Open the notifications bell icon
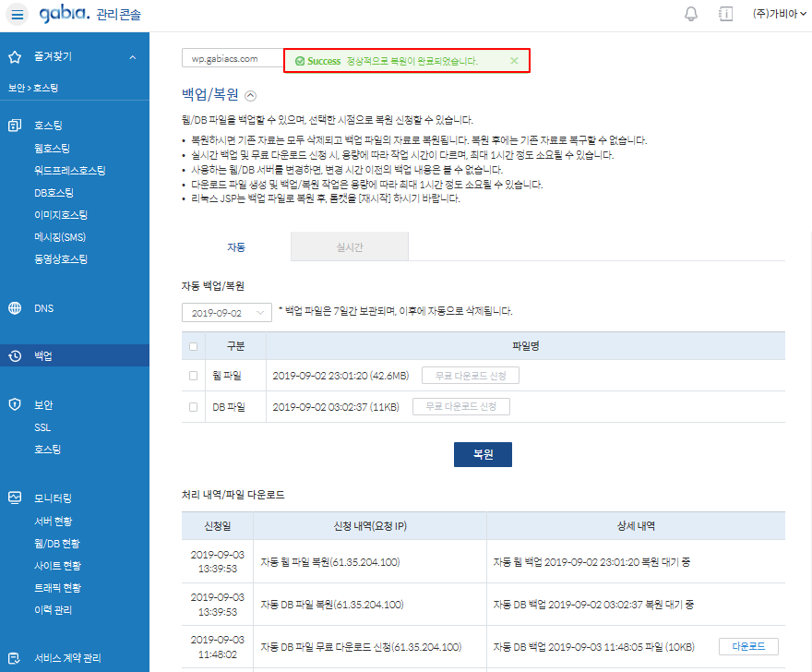812x672 pixels. 691,14
